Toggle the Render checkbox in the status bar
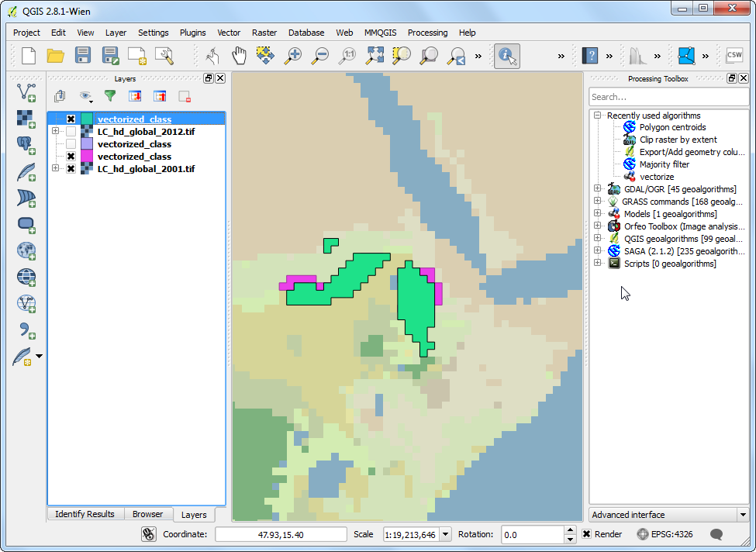756x552 pixels. [x=587, y=534]
